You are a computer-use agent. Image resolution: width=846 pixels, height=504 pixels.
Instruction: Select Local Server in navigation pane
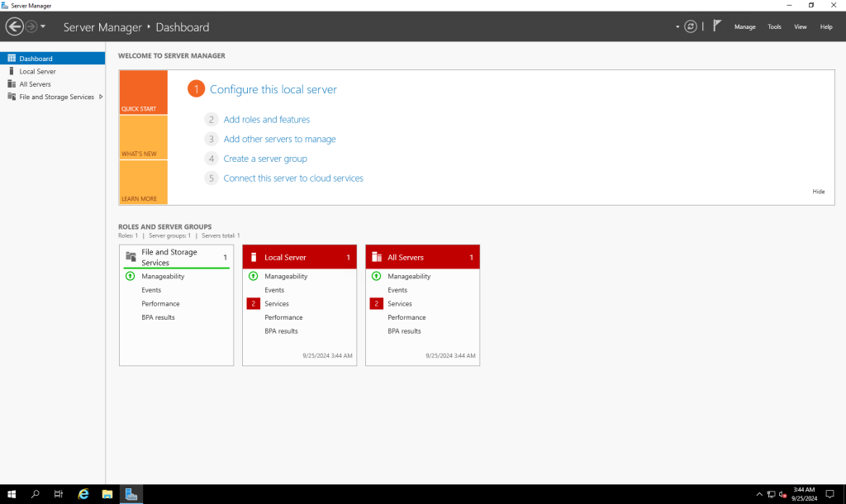tap(37, 72)
